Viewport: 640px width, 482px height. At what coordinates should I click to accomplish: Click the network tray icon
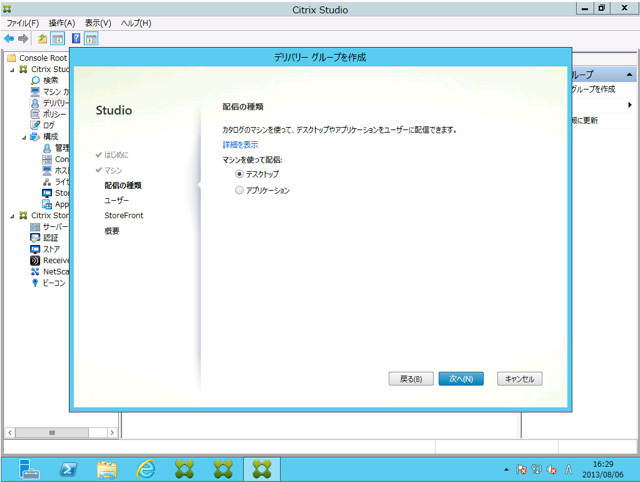(x=536, y=470)
